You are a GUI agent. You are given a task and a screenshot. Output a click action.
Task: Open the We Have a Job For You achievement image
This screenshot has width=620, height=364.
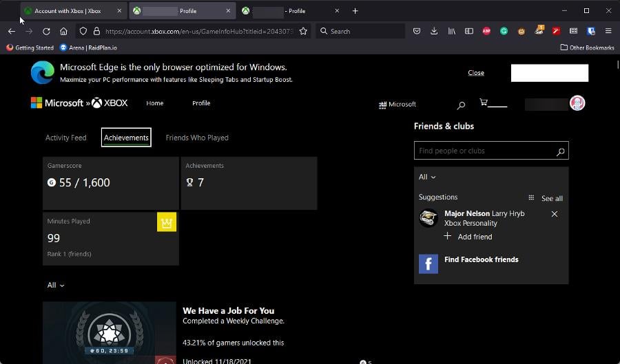pyautogui.click(x=110, y=333)
